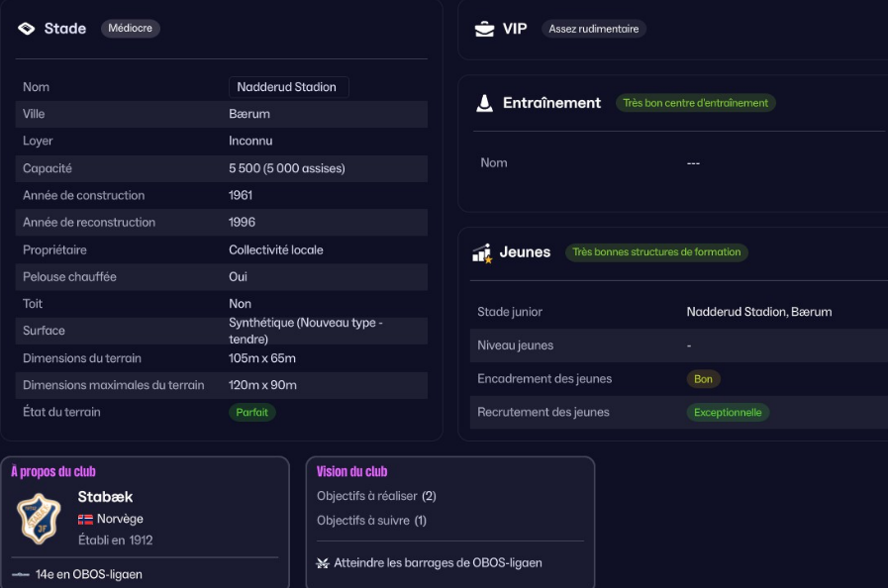888x588 pixels.
Task: Open the Vision du club panel
Action: (x=351, y=472)
